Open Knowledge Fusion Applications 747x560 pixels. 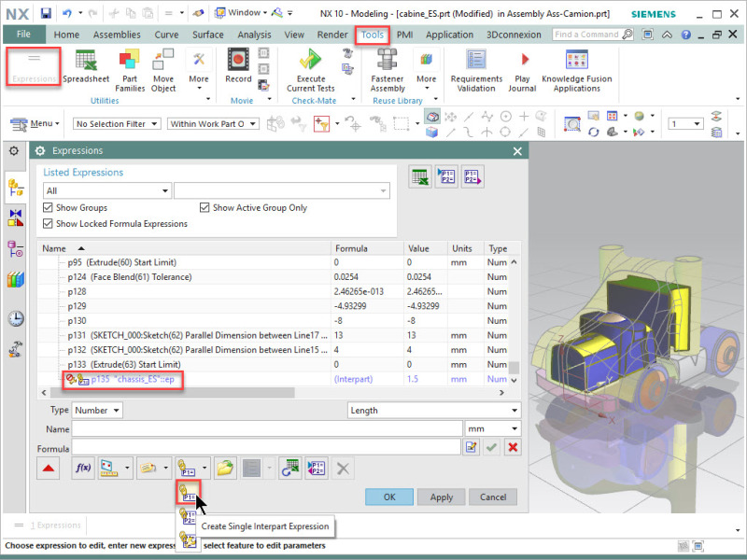577,71
